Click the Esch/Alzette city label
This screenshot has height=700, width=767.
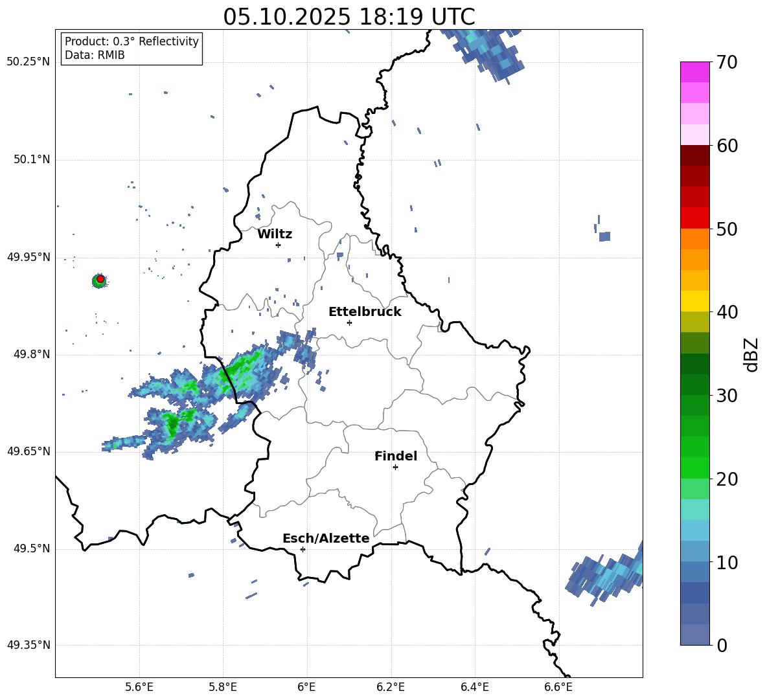click(x=326, y=539)
